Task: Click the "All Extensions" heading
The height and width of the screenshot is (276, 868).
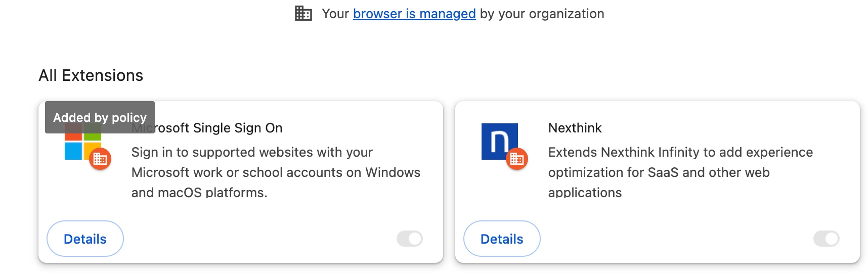Action: coord(91,75)
